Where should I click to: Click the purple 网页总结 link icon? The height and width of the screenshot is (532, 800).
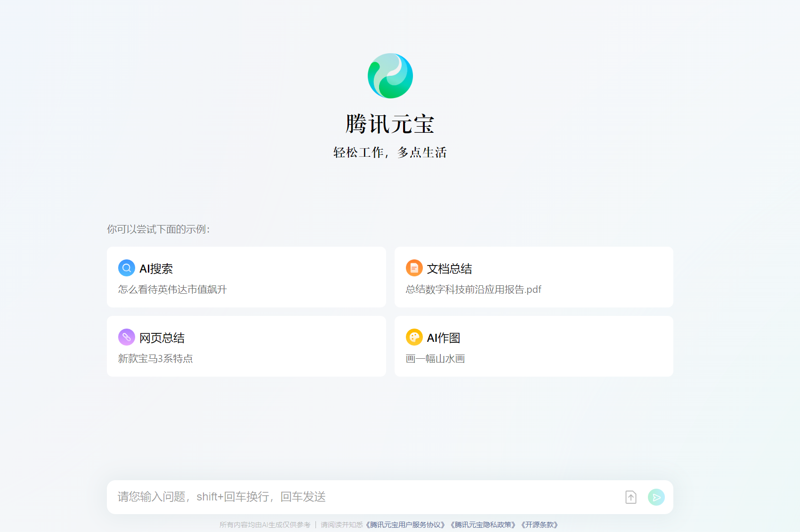coord(127,337)
